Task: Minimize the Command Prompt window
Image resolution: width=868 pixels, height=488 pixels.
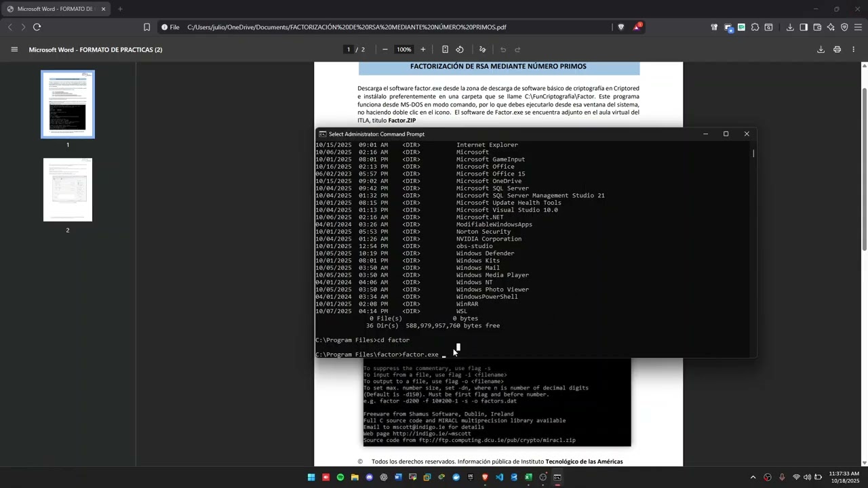Action: coord(705,134)
